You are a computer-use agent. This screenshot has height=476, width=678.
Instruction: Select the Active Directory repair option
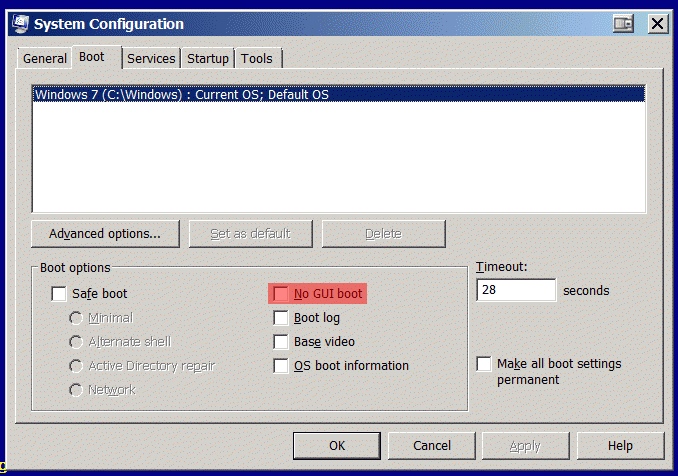(x=76, y=366)
